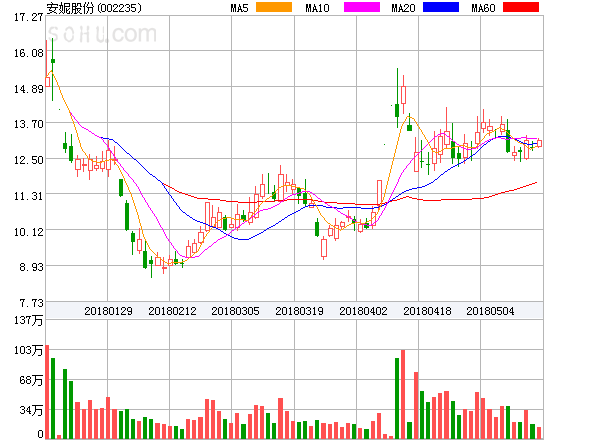
Task: Click the 103万 volume axis label
Action: coord(28,350)
